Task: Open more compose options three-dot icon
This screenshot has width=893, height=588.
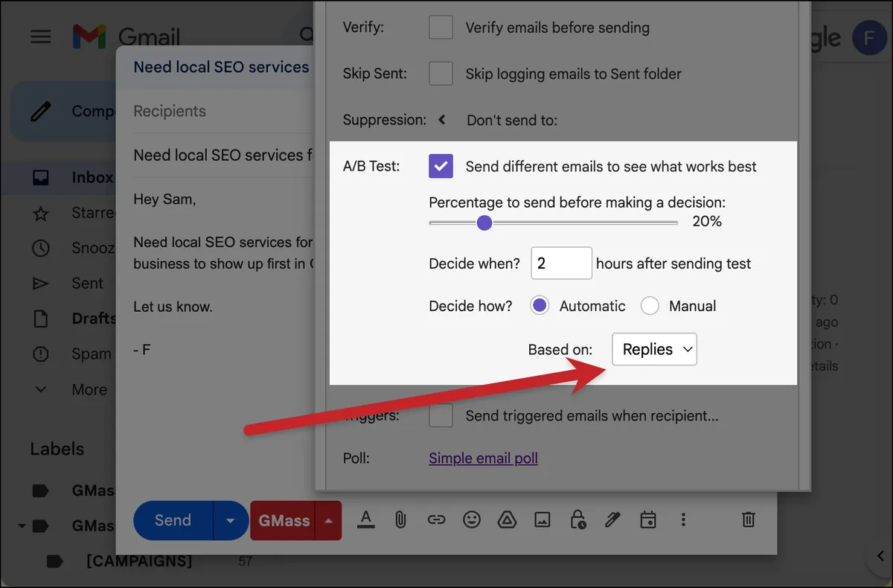Action: coord(683,520)
